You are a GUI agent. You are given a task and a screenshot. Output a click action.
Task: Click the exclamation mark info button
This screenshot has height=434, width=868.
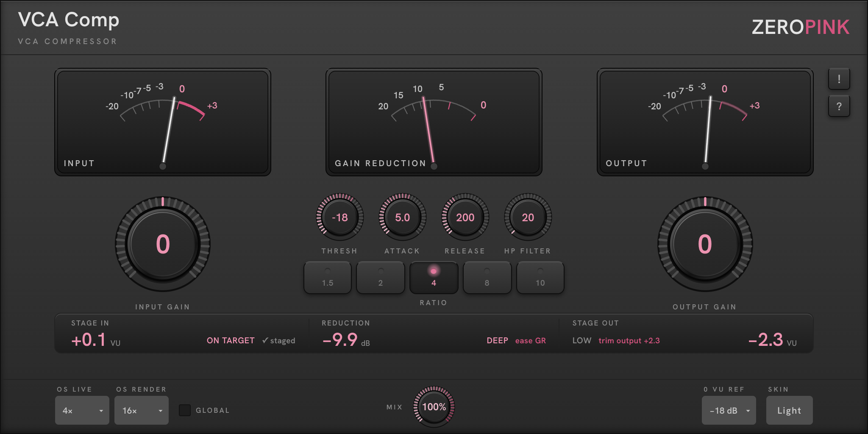pos(839,79)
